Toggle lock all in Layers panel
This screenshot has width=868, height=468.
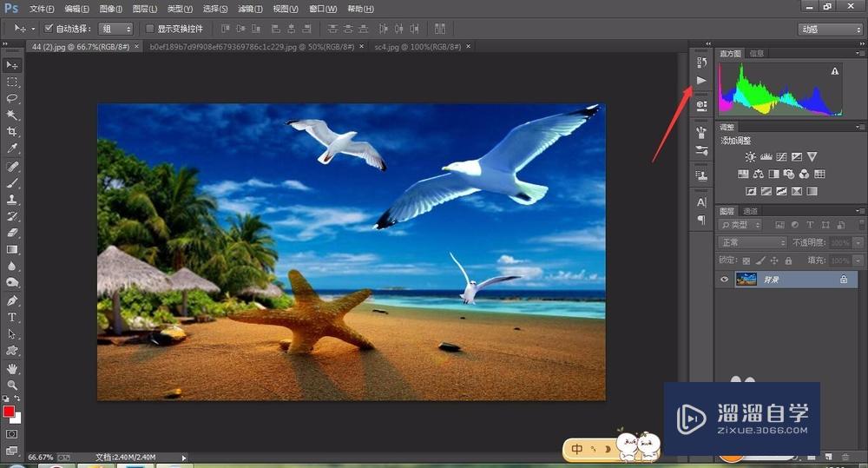pos(788,260)
